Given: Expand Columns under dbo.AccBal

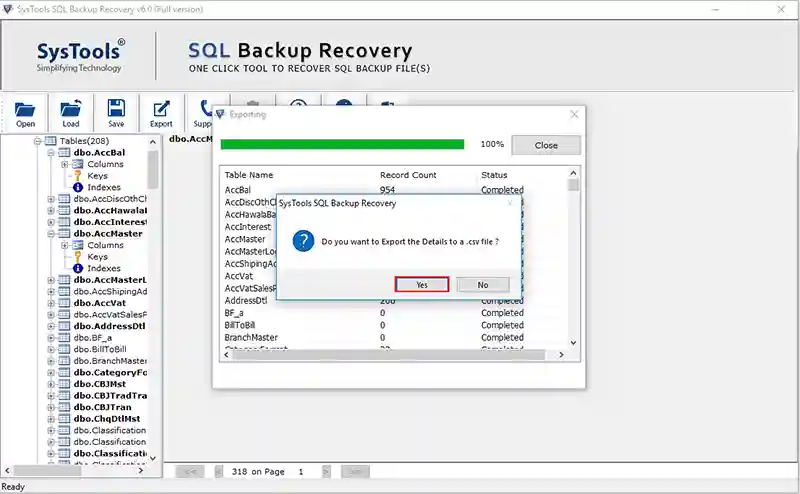Looking at the screenshot, I should click(x=64, y=164).
